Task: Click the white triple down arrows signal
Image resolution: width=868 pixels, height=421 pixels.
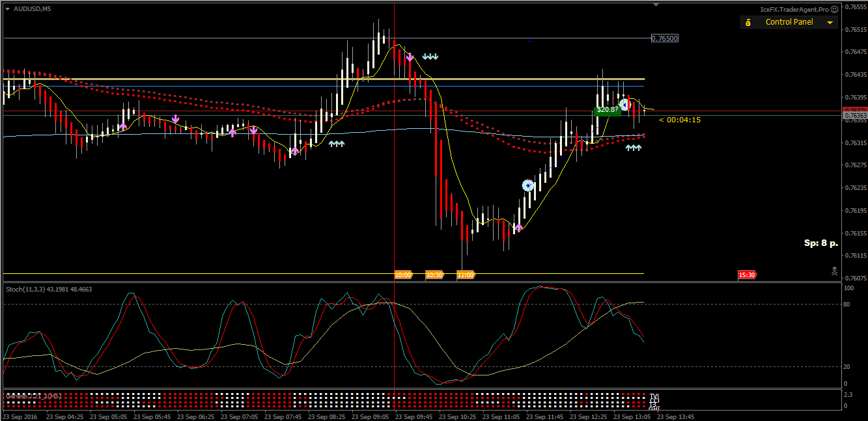Action: click(x=430, y=57)
